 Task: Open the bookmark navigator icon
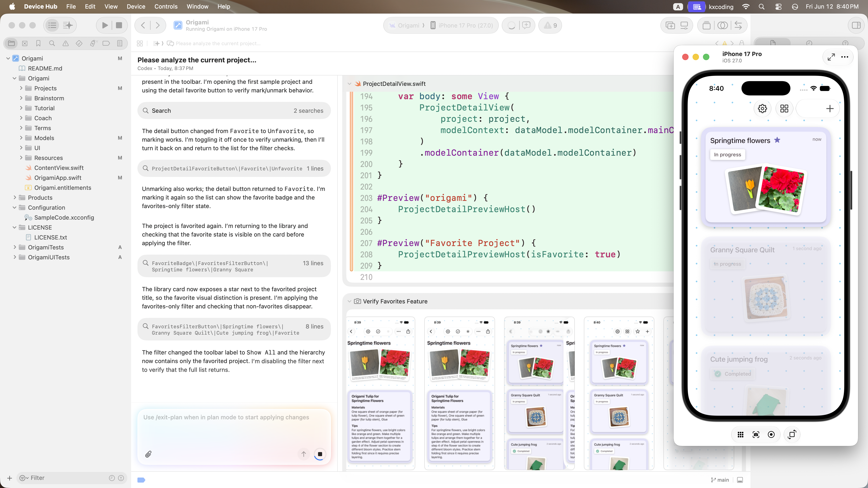[x=38, y=43]
